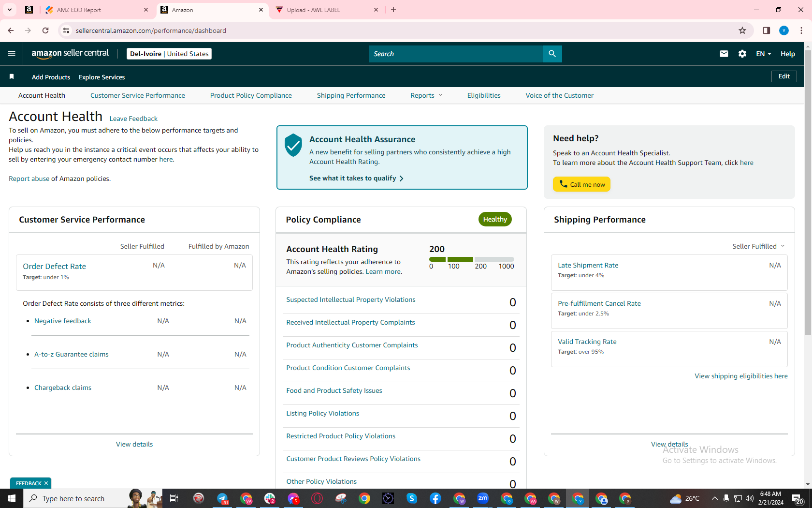Close the AMZ EOD Report tab
The width and height of the screenshot is (812, 508).
146,10
